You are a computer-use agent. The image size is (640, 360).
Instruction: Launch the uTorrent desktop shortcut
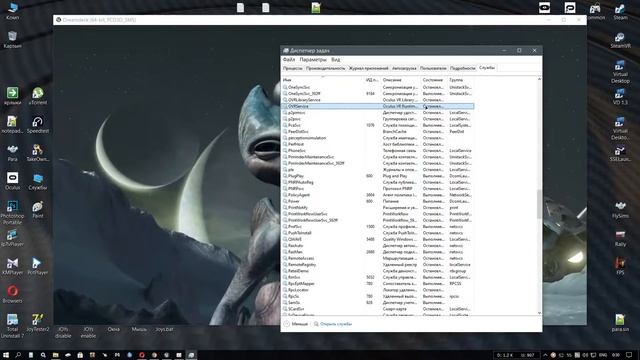pyautogui.click(x=38, y=96)
